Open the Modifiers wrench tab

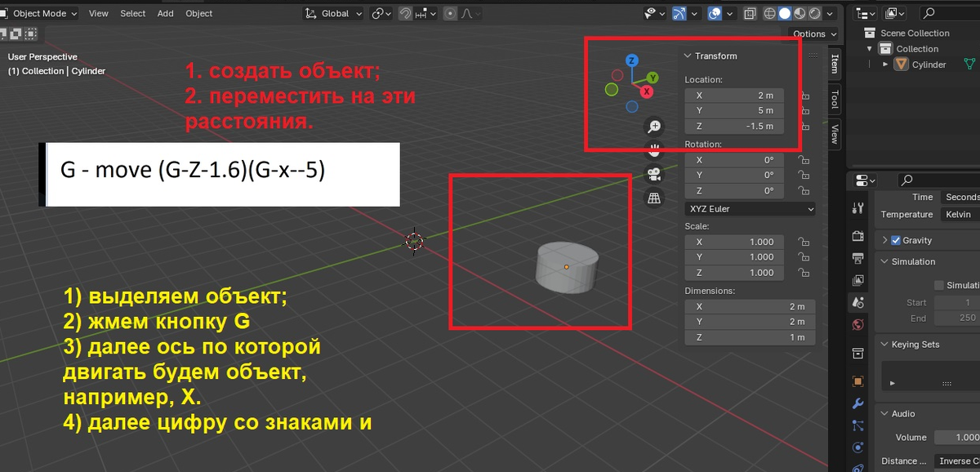857,403
